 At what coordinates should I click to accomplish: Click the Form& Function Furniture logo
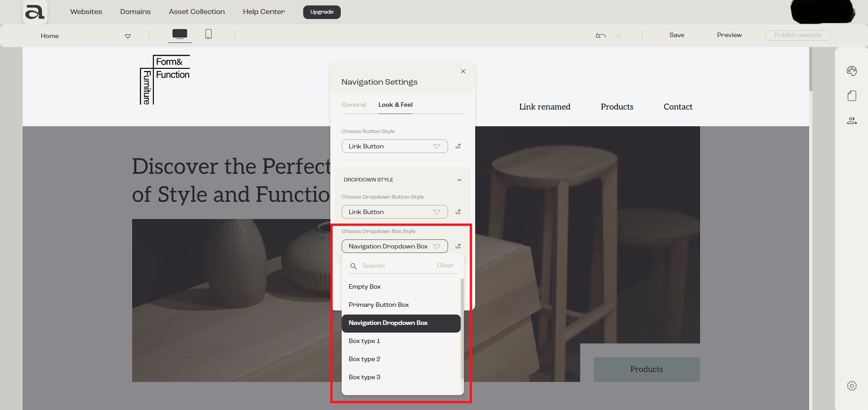pos(165,80)
